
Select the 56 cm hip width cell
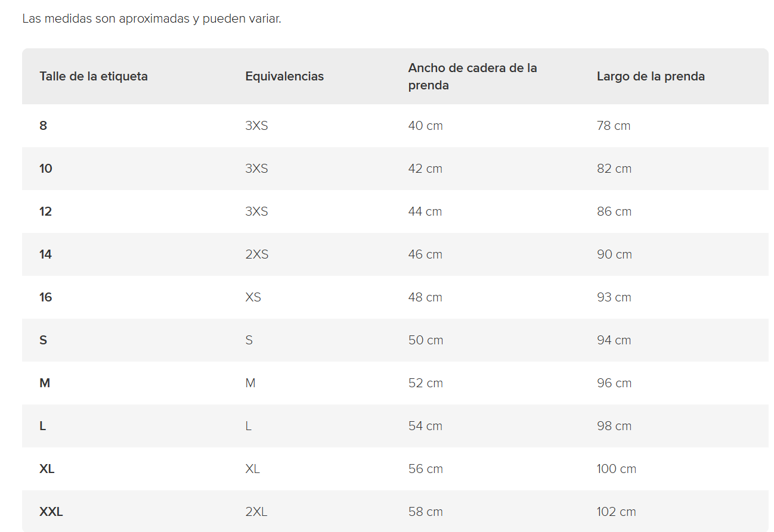(426, 469)
